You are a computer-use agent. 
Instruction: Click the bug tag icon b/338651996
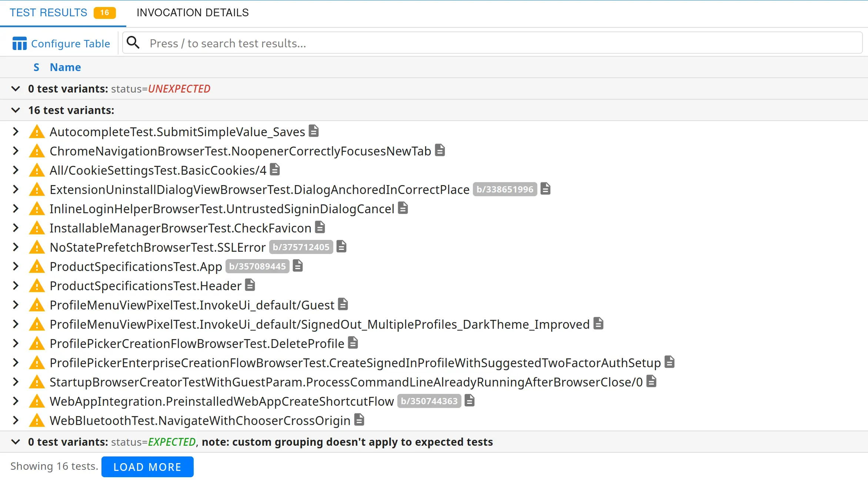tap(504, 190)
